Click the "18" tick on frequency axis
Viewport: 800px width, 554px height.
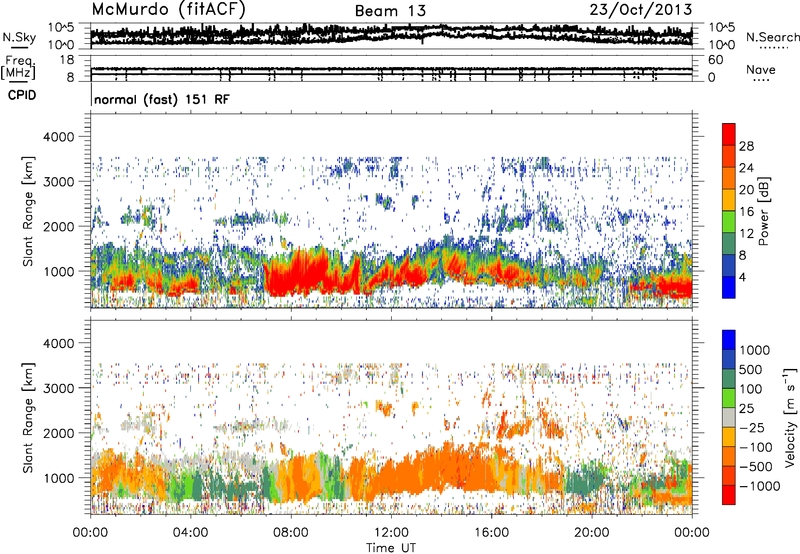(x=67, y=60)
